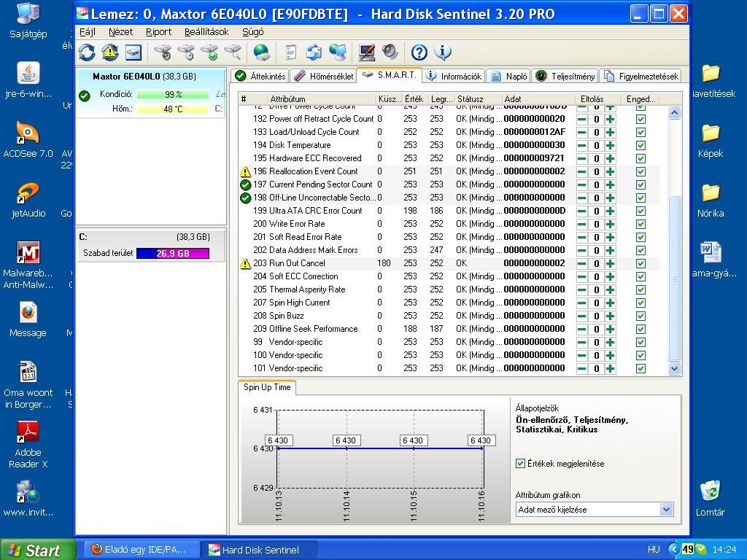Uncheck the Reallocation Event Count enable checkbox
The image size is (747, 560).
click(x=640, y=171)
